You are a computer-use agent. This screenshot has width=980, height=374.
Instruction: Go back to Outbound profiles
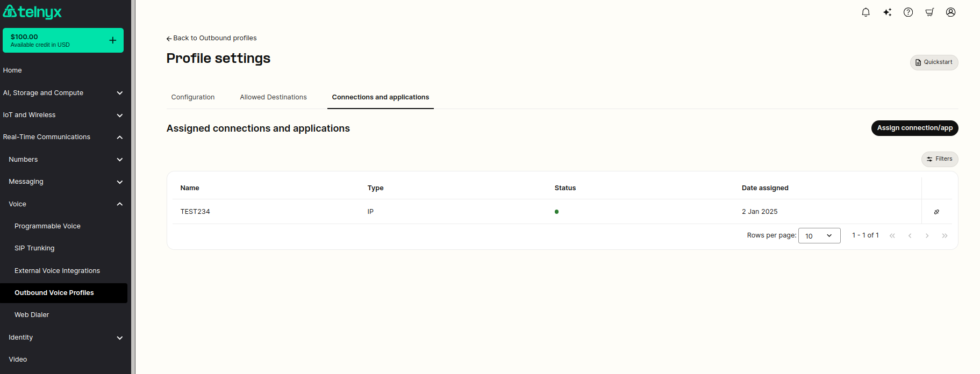click(211, 38)
